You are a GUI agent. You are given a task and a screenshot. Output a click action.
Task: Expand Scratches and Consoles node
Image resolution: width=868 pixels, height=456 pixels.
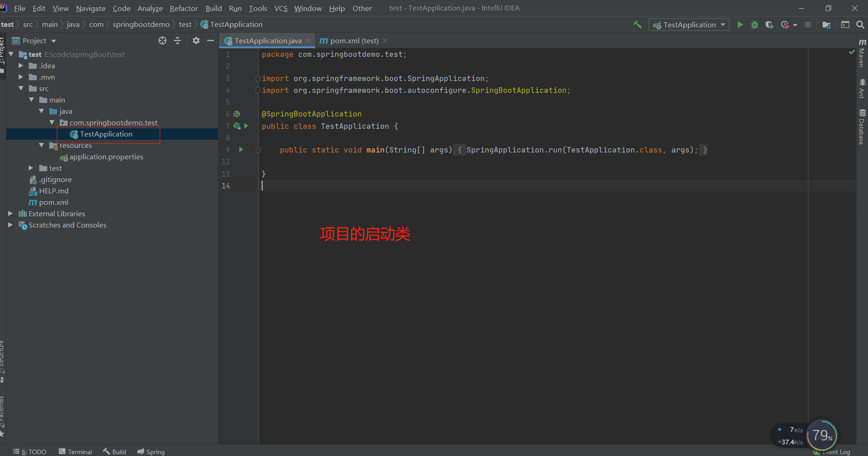pos(10,225)
